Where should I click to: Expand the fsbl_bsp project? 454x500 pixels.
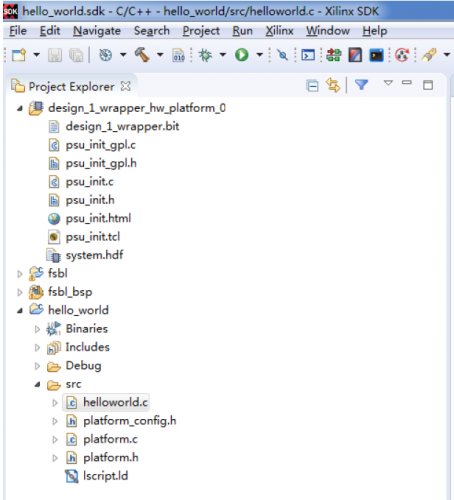click(x=20, y=292)
